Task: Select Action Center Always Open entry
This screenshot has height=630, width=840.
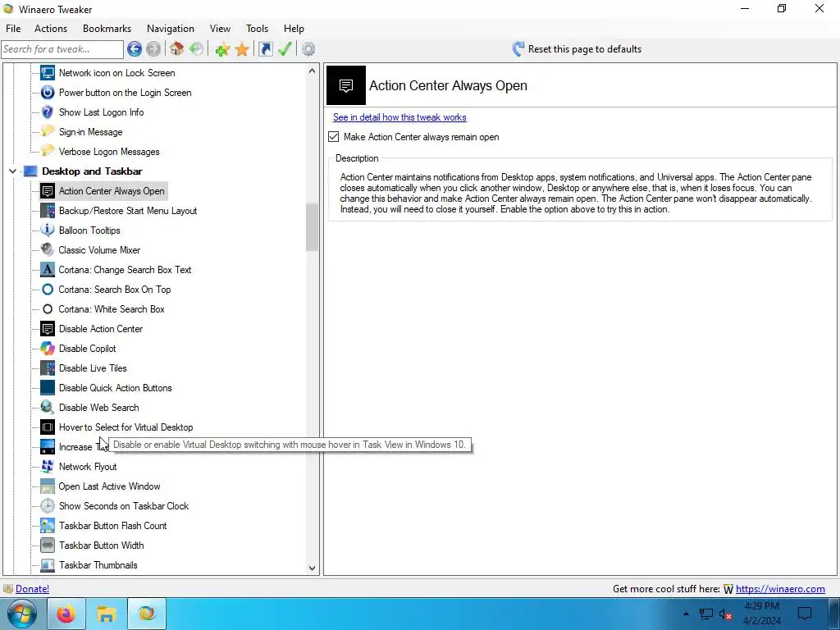Action: 112,190
